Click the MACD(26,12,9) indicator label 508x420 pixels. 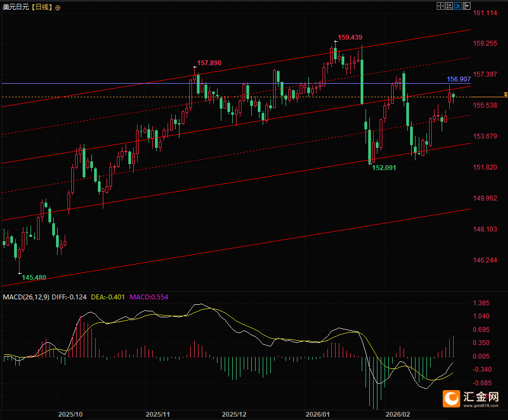point(26,297)
